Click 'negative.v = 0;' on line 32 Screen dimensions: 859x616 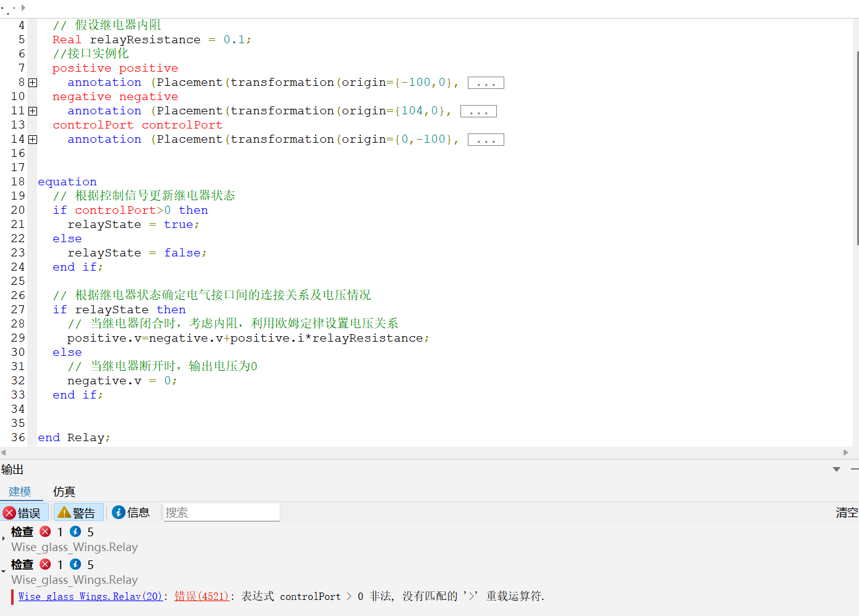tap(122, 381)
